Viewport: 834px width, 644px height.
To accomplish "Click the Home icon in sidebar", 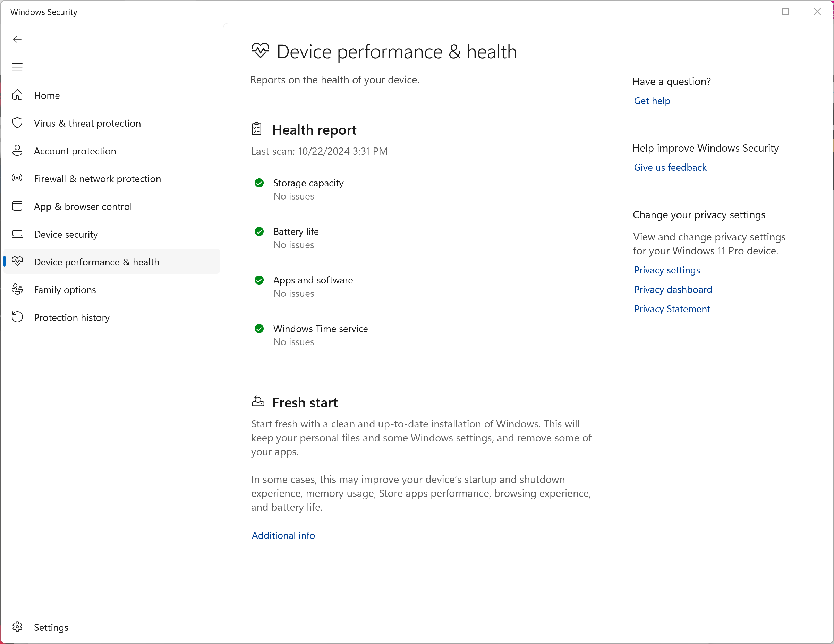I will pyautogui.click(x=18, y=95).
